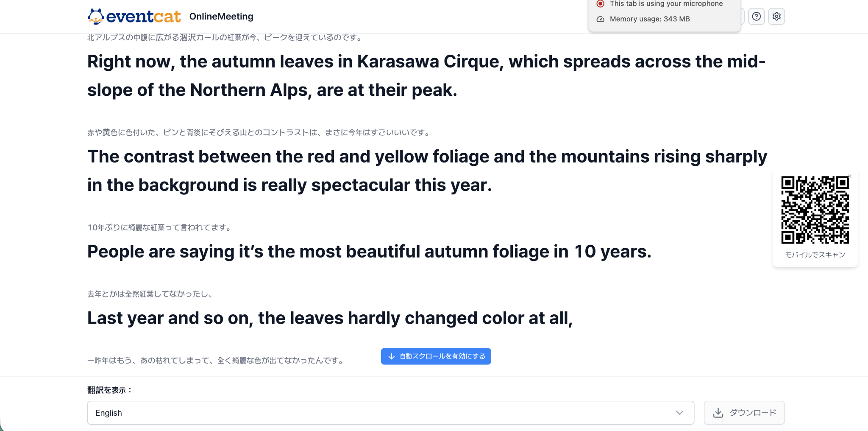Image resolution: width=868 pixels, height=431 pixels.
Task: Click the eventcat cat logo
Action: point(96,17)
